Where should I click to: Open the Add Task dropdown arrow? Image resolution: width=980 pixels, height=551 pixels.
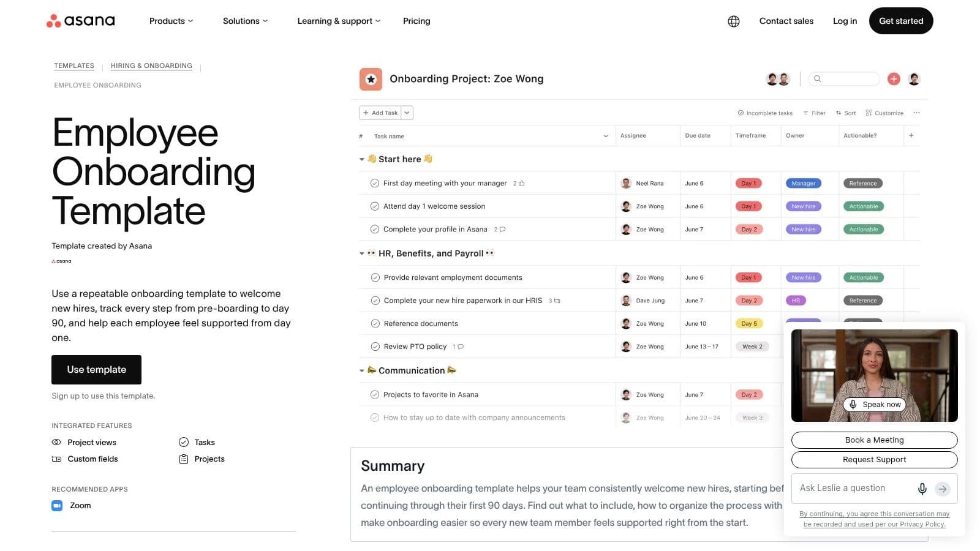coord(407,113)
